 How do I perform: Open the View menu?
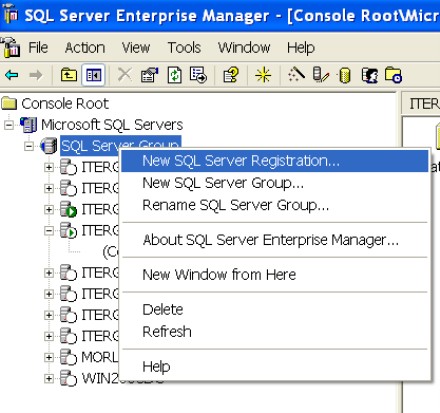tap(136, 48)
